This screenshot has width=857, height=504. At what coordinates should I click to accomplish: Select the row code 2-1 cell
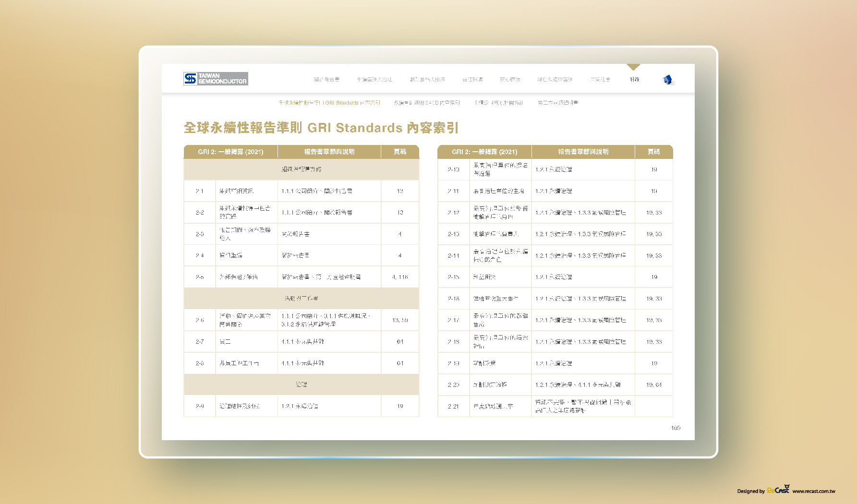tap(200, 191)
